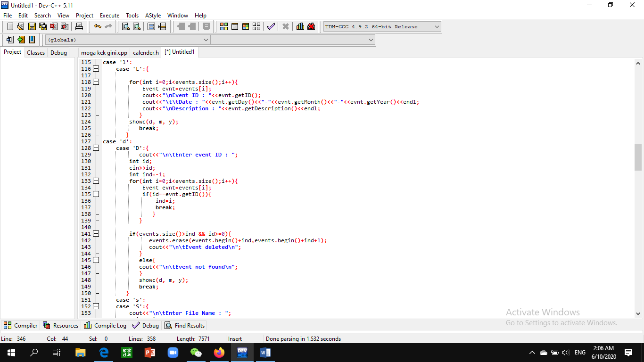Viewport: 644px width, 362px height.
Task: Click the Open file toolbar icon
Action: (21, 26)
